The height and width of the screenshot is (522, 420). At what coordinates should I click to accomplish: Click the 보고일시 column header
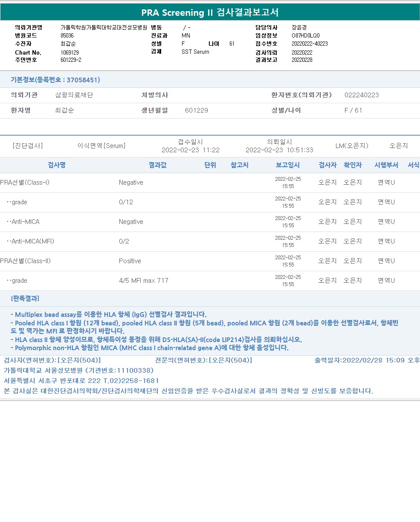[288, 165]
